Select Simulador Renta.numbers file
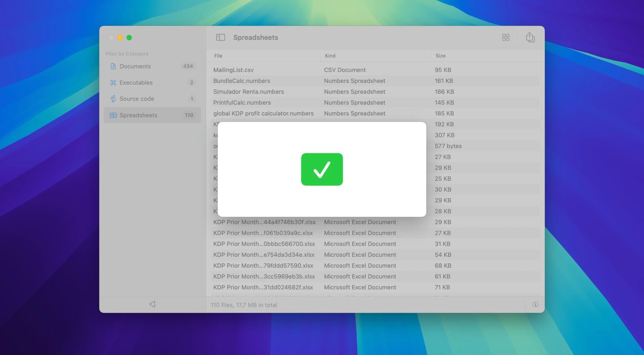 (248, 92)
